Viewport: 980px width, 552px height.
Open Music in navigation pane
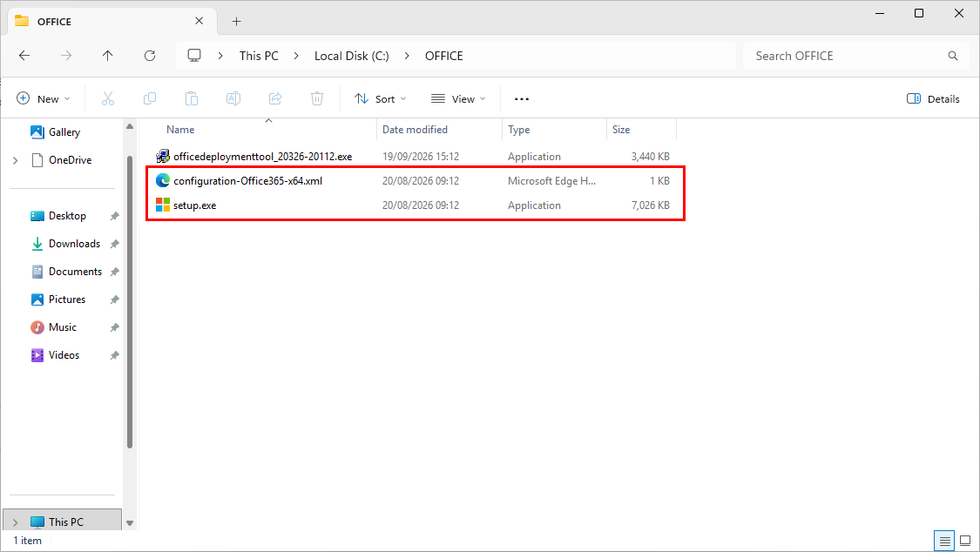click(63, 327)
